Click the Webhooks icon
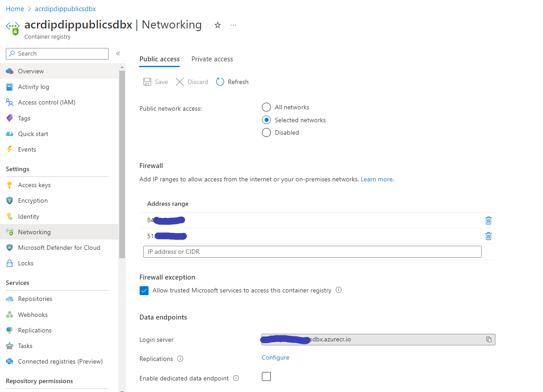Viewport: 543px width, 392px height. click(x=9, y=315)
